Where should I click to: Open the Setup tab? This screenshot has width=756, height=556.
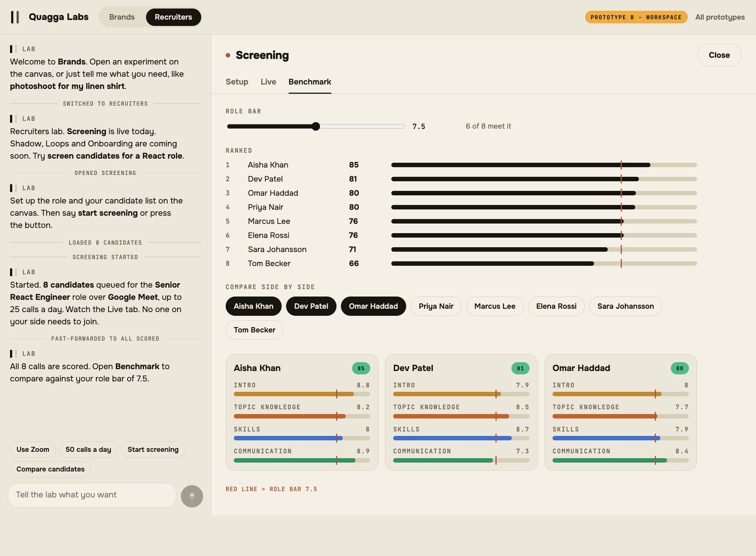[x=237, y=82]
